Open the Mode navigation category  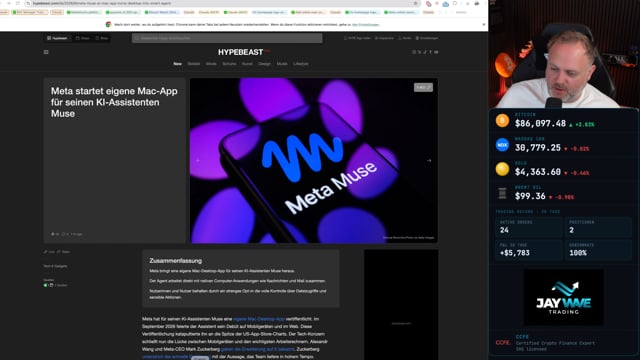211,64
